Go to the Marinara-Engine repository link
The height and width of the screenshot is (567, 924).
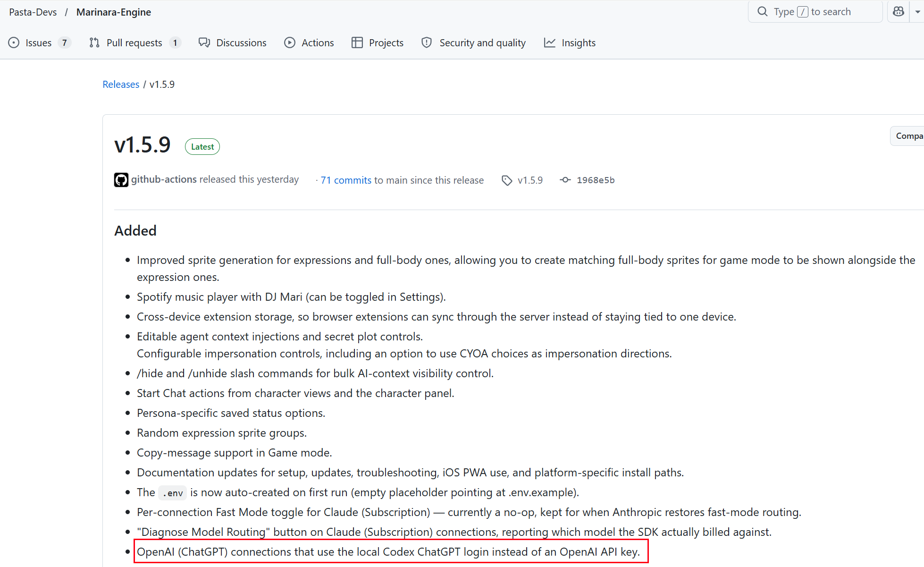click(x=114, y=12)
